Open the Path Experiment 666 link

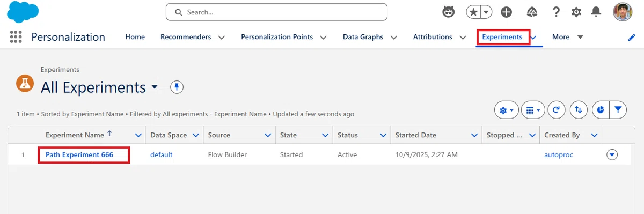(x=79, y=154)
